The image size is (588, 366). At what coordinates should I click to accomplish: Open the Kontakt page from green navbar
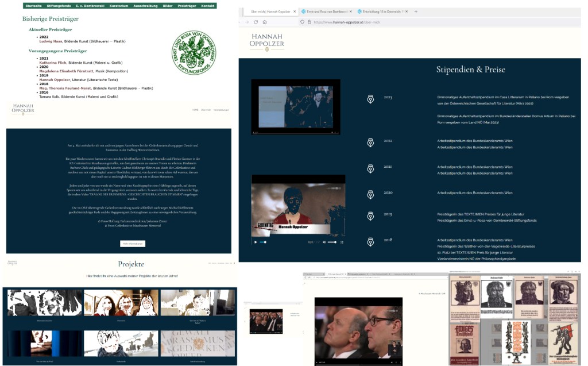207,5
